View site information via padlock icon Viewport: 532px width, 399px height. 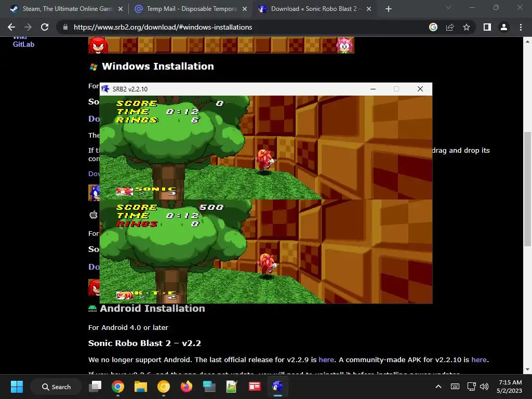point(65,27)
